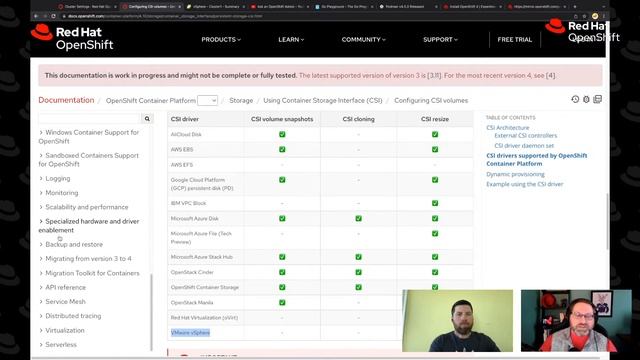This screenshot has width=640, height=360.
Task: Switch to Configuring CSI volumes browser tab
Action: tap(151, 7)
